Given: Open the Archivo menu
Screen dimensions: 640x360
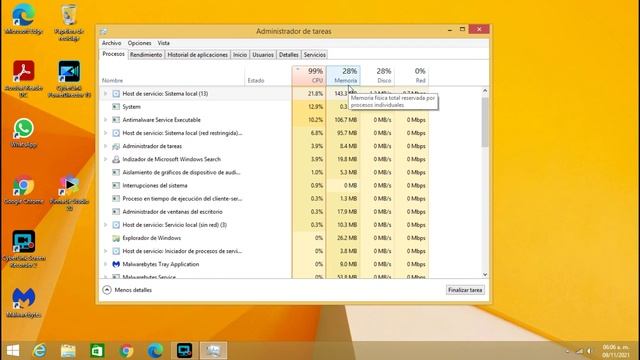Looking at the screenshot, I should click(111, 43).
